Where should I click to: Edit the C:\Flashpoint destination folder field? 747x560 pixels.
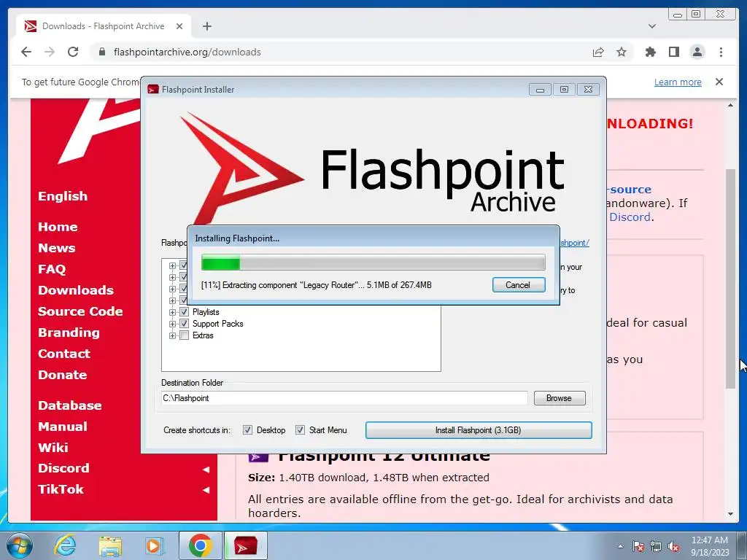click(344, 398)
